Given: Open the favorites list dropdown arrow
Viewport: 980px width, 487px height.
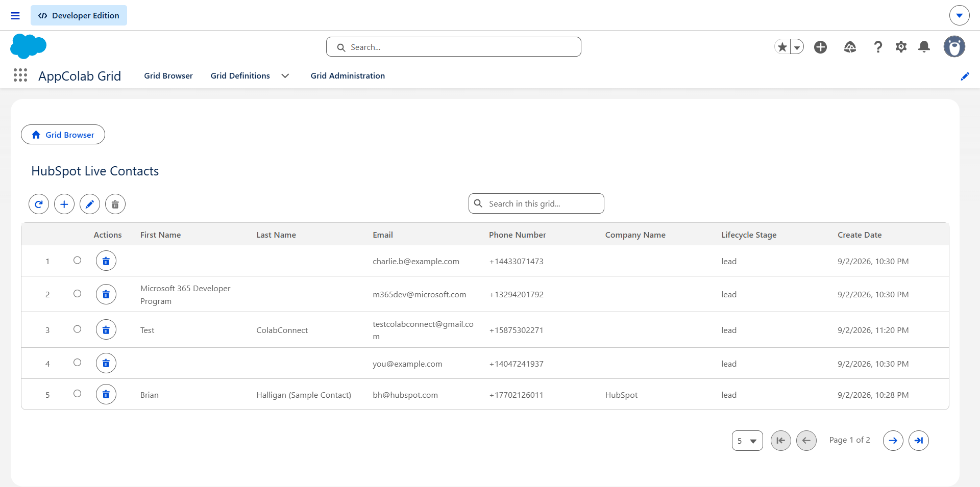Looking at the screenshot, I should pyautogui.click(x=797, y=47).
